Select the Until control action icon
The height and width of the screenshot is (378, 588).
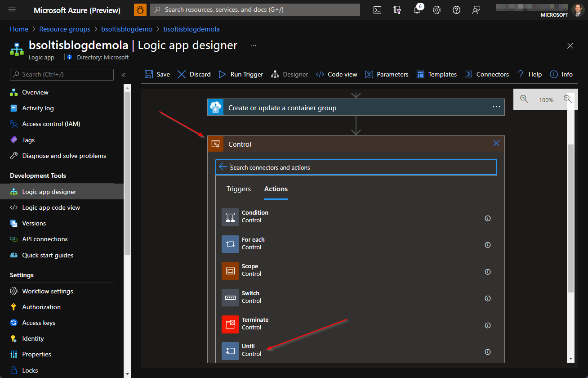(x=230, y=351)
